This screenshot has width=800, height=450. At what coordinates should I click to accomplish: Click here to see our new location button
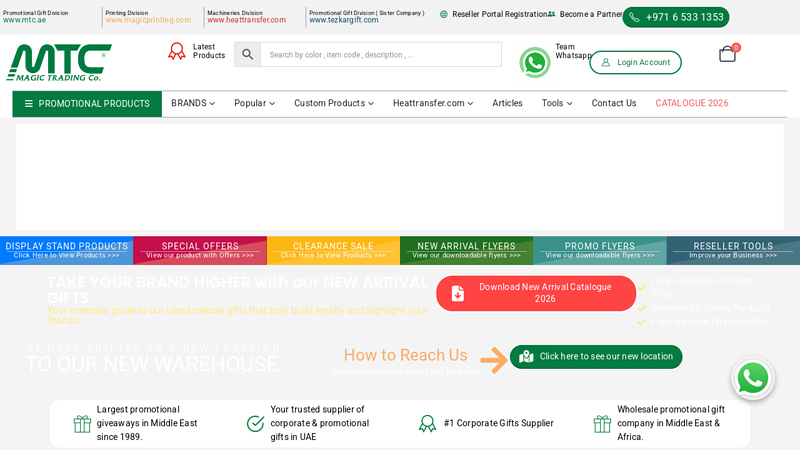[x=596, y=357]
